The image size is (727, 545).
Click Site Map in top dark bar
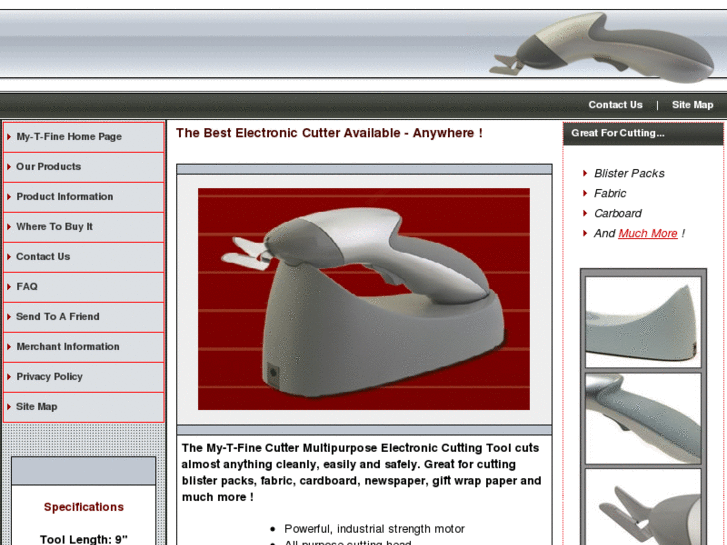click(x=693, y=105)
